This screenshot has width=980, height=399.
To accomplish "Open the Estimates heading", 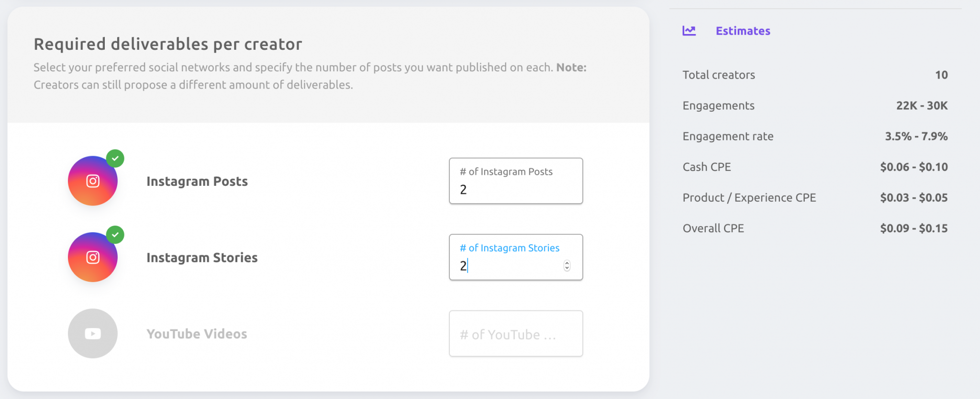I will click(743, 31).
